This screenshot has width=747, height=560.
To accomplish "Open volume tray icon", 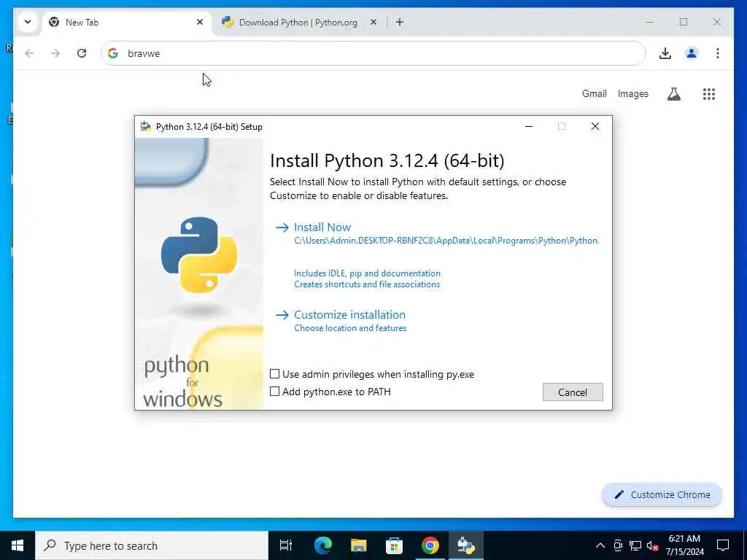I will [x=653, y=545].
